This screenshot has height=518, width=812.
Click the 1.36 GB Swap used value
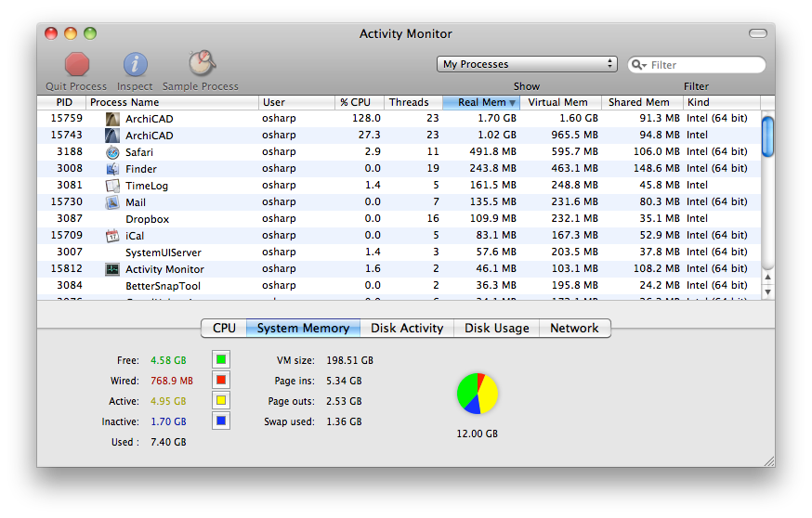[344, 421]
